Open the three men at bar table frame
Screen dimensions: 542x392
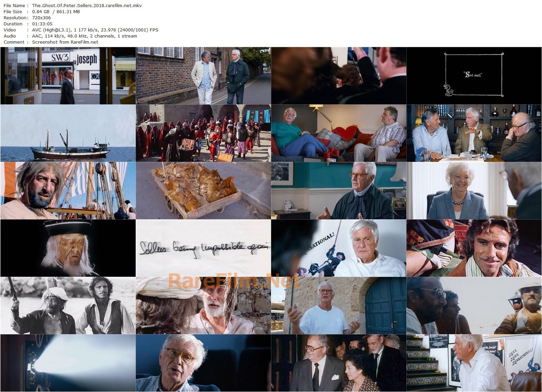(474, 133)
